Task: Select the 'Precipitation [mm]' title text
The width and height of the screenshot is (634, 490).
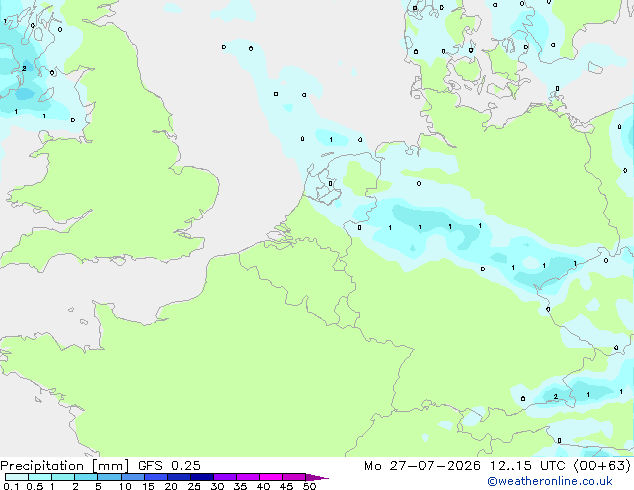Action: pos(65,466)
